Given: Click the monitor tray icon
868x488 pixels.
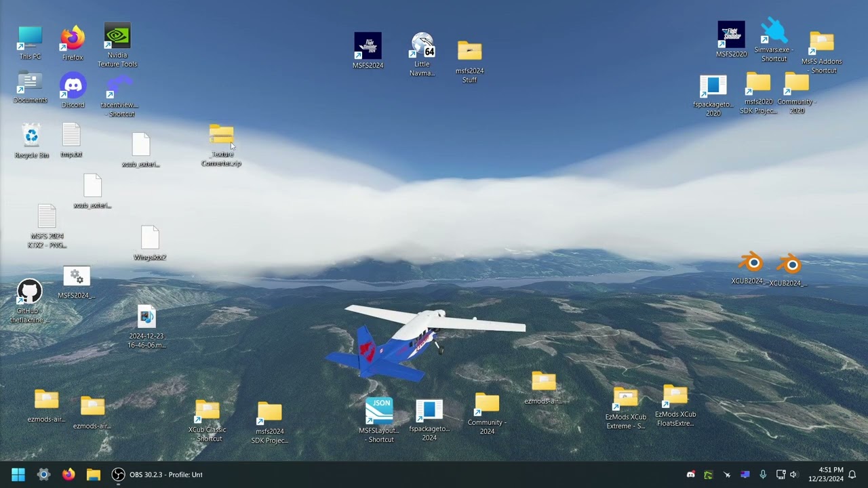Looking at the screenshot, I should (x=745, y=474).
